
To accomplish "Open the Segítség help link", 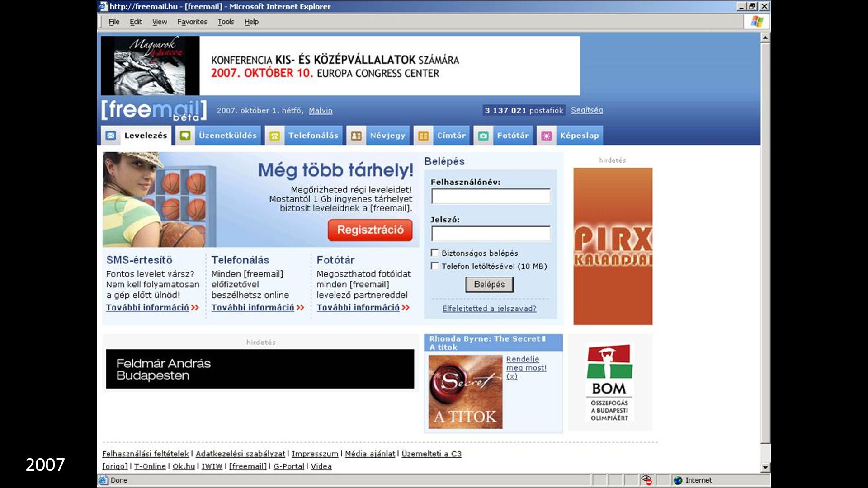I will [x=587, y=110].
